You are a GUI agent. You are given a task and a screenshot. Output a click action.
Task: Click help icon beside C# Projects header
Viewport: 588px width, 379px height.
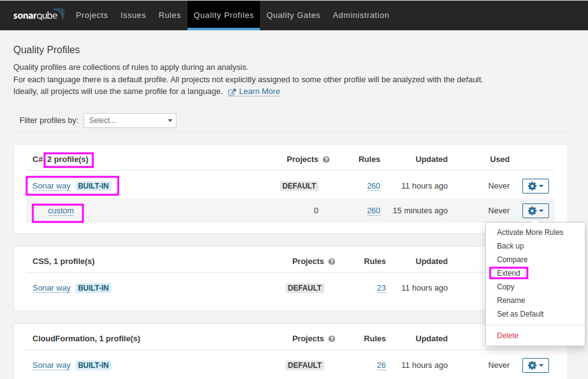326,160
